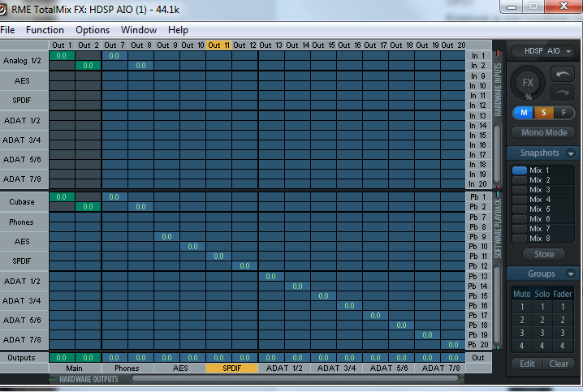
Task: Open the File menu
Action: (x=7, y=30)
